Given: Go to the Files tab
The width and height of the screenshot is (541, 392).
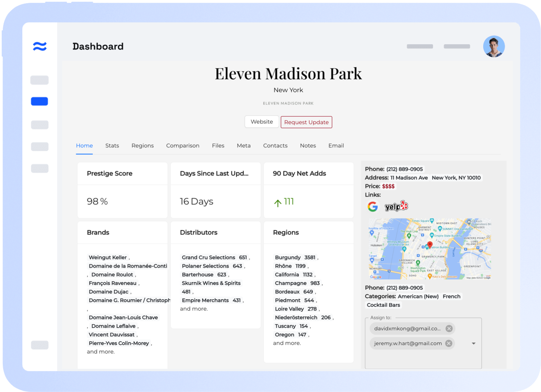Looking at the screenshot, I should (x=218, y=146).
